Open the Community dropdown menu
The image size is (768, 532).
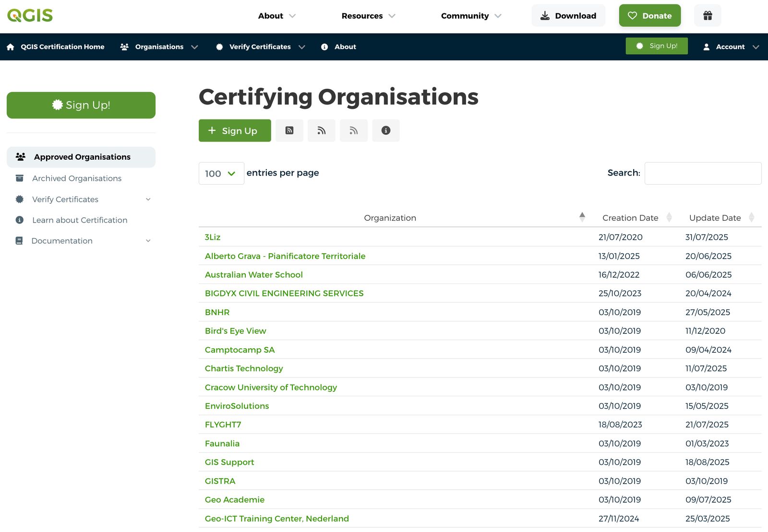(x=471, y=16)
